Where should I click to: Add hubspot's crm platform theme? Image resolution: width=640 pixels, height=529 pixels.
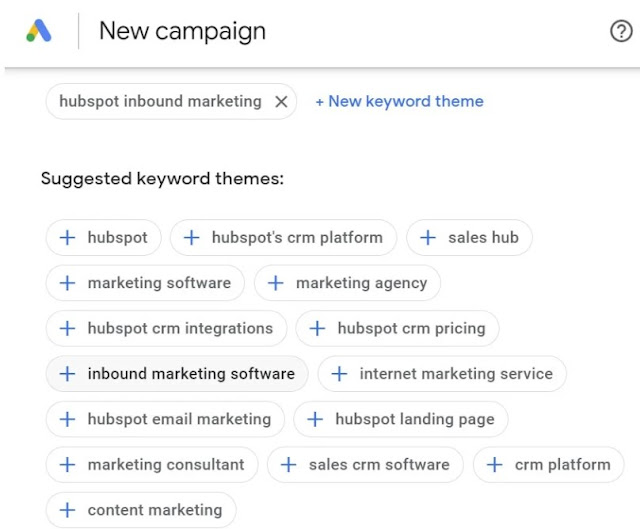tap(283, 238)
